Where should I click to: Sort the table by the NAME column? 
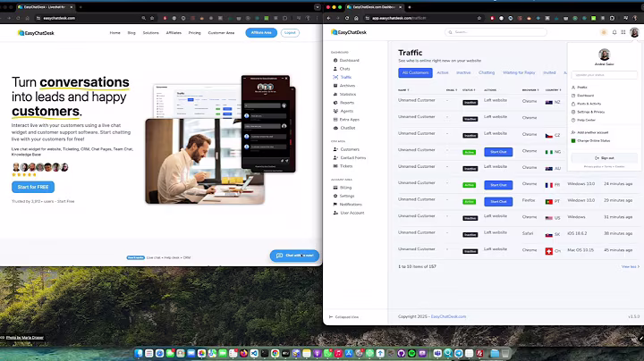click(x=403, y=90)
